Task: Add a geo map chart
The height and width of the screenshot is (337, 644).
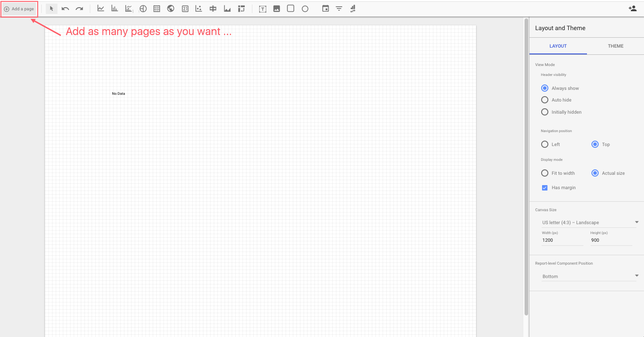Action: [171, 8]
